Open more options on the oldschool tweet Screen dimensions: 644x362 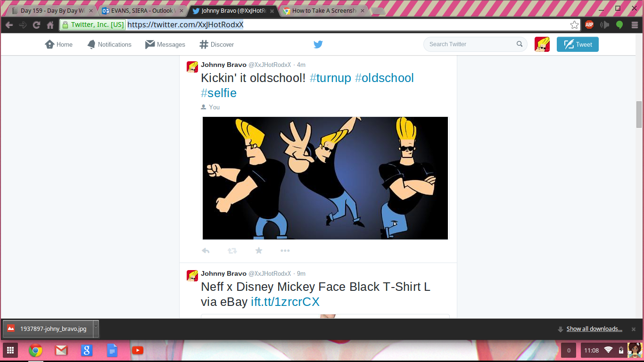coord(285,251)
